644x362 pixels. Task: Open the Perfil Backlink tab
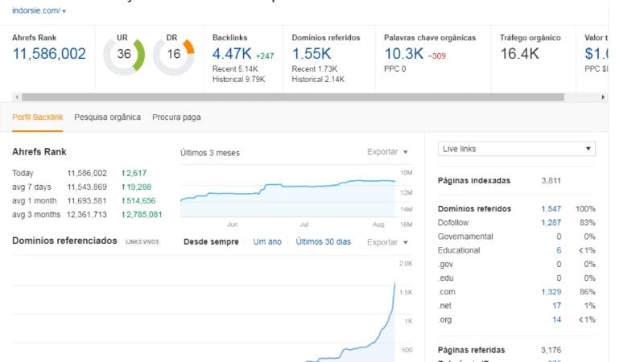(x=37, y=117)
